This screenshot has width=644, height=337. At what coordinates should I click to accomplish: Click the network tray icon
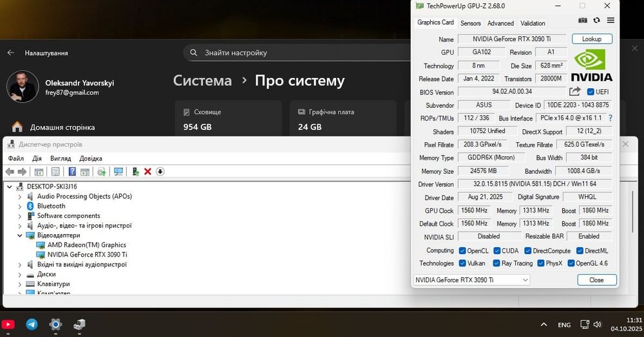(585, 324)
